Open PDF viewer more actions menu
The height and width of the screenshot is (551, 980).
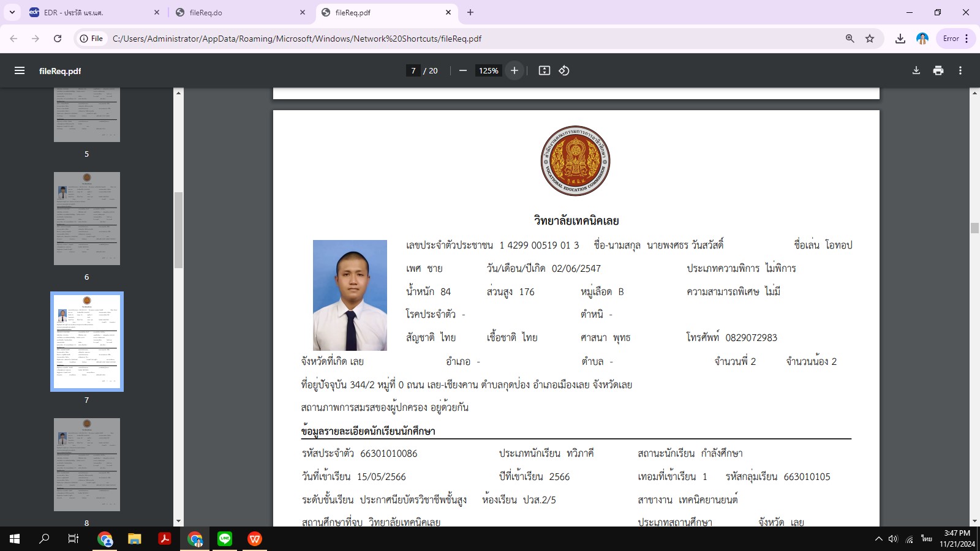[x=960, y=70]
